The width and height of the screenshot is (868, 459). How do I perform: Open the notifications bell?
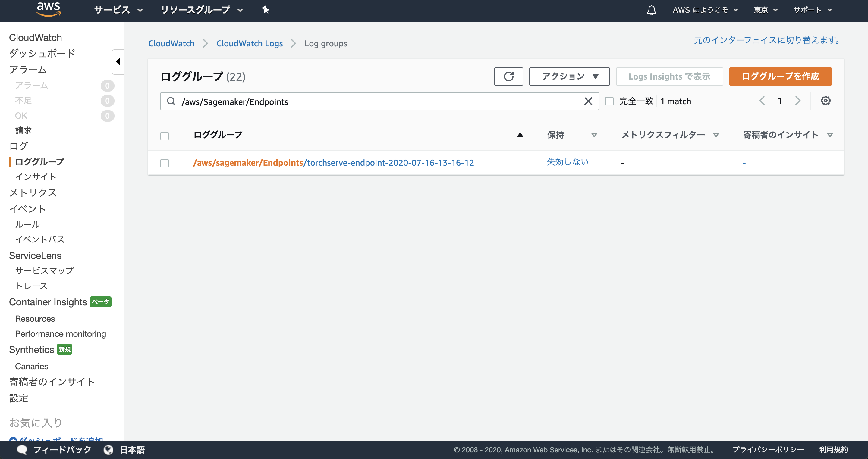coord(651,10)
